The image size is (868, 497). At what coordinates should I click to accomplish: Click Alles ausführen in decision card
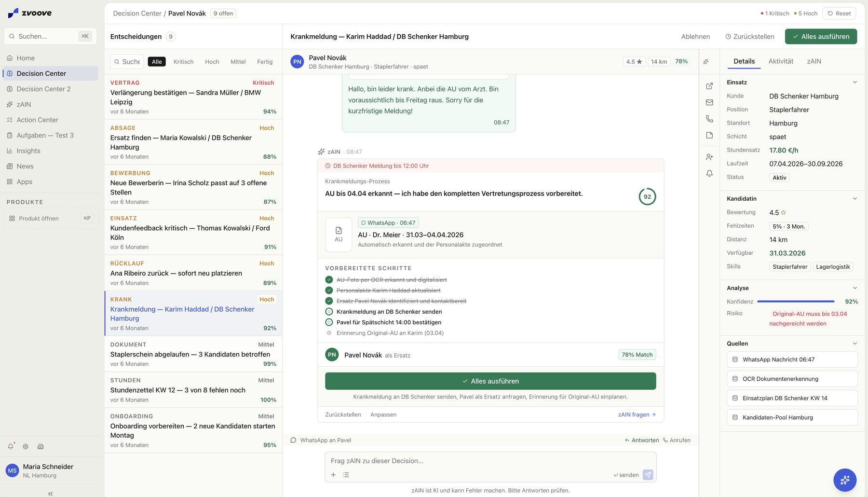[490, 381]
